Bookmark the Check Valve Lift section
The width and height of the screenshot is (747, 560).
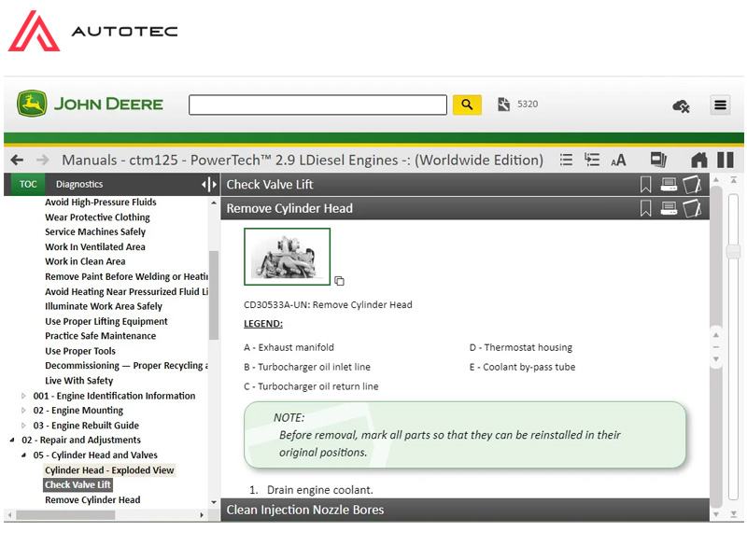coord(645,184)
